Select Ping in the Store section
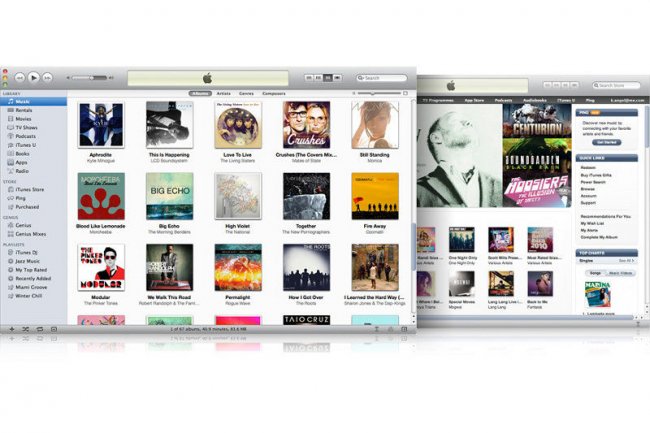This screenshot has width=650, height=433. point(21,198)
